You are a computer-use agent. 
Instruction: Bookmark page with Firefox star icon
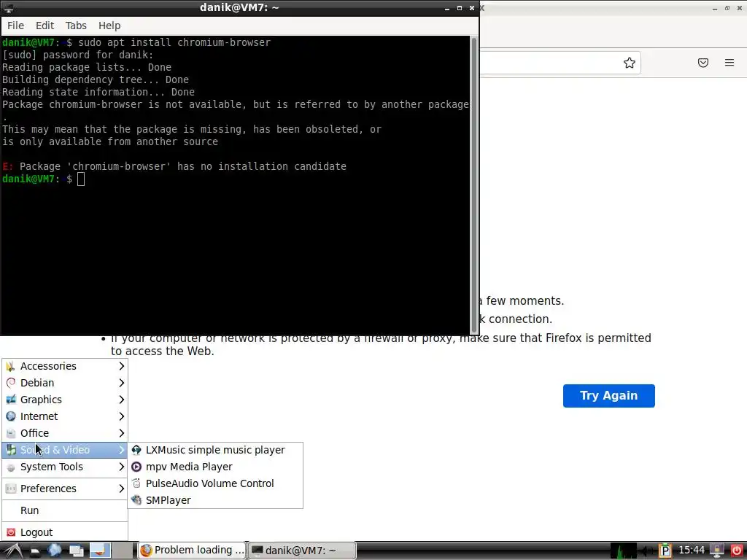point(630,63)
